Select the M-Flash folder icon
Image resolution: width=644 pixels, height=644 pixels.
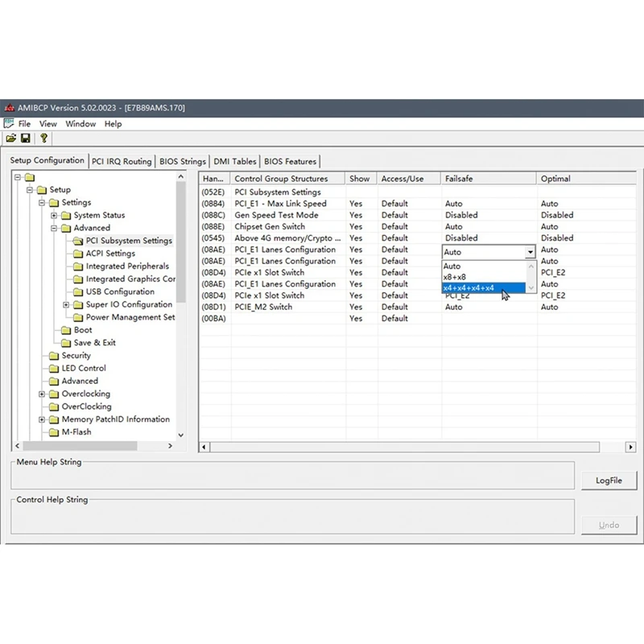pos(54,432)
